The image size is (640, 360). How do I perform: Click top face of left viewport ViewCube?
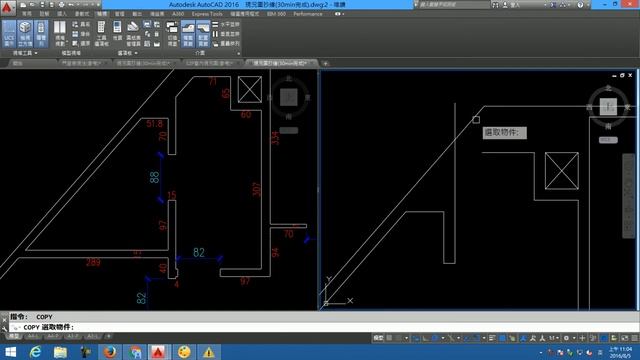tap(289, 98)
